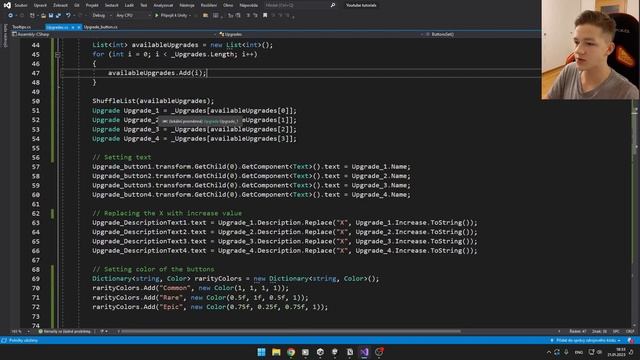Click the Open File toolbar icon
The image size is (640, 360).
click(43, 16)
